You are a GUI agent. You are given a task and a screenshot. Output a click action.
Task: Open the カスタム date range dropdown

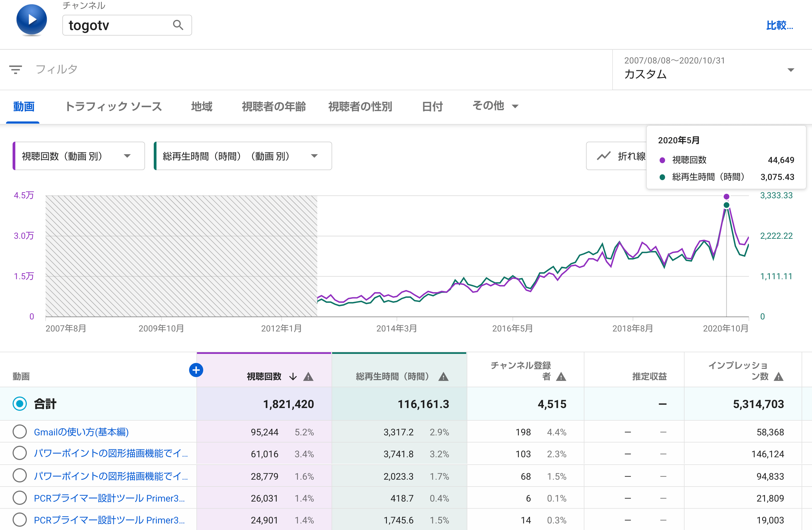[x=790, y=70]
